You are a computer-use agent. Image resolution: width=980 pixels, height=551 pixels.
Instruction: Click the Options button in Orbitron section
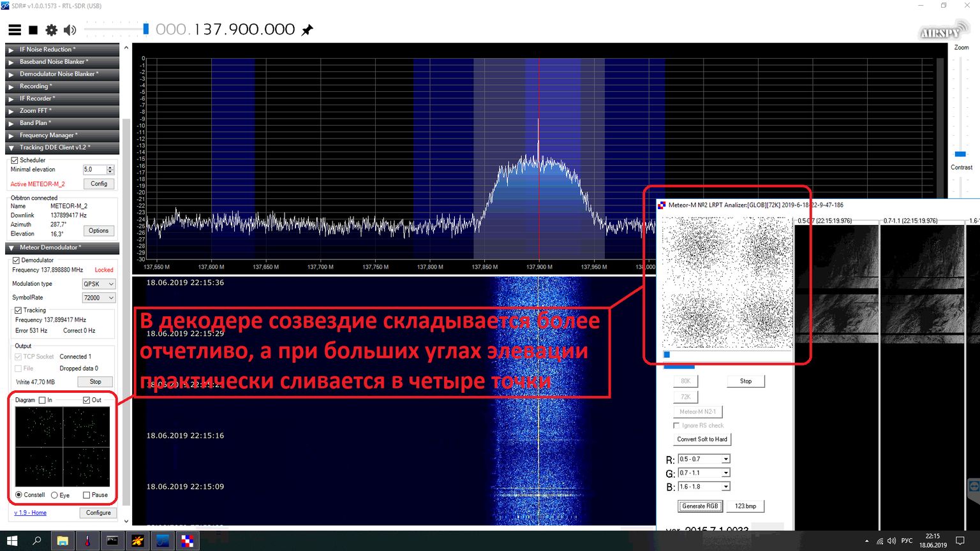[99, 231]
